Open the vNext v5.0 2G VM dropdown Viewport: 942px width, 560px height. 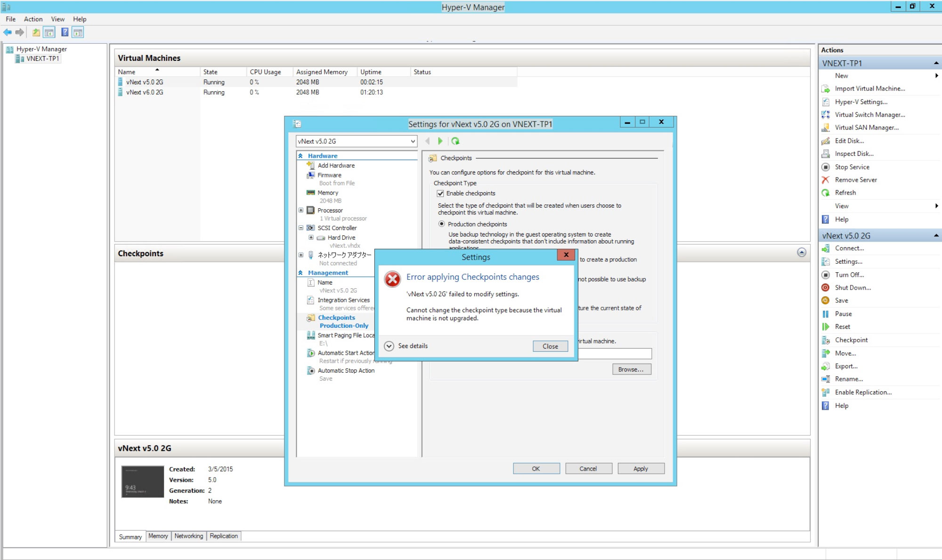tap(357, 141)
